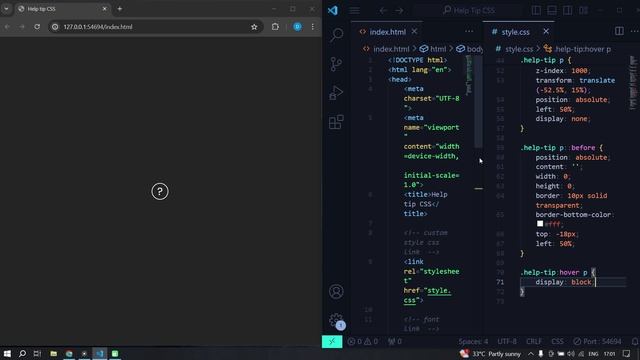Bookmark this page with the star
Image resolution: width=640 pixels, height=360 pixels.
[x=254, y=27]
